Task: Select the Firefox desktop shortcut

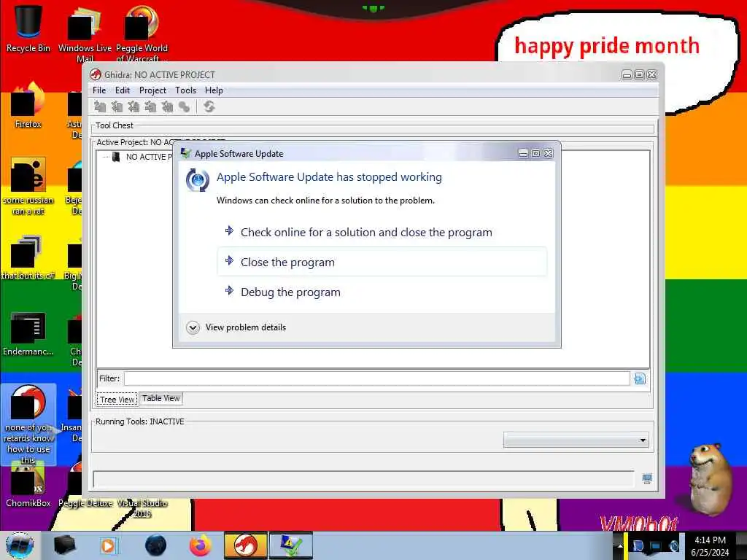Action: coord(28,106)
